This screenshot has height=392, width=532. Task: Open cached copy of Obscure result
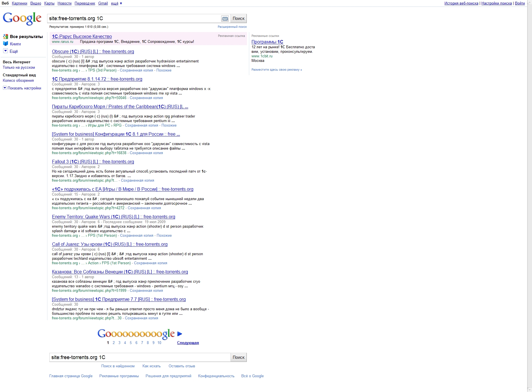[x=136, y=70]
